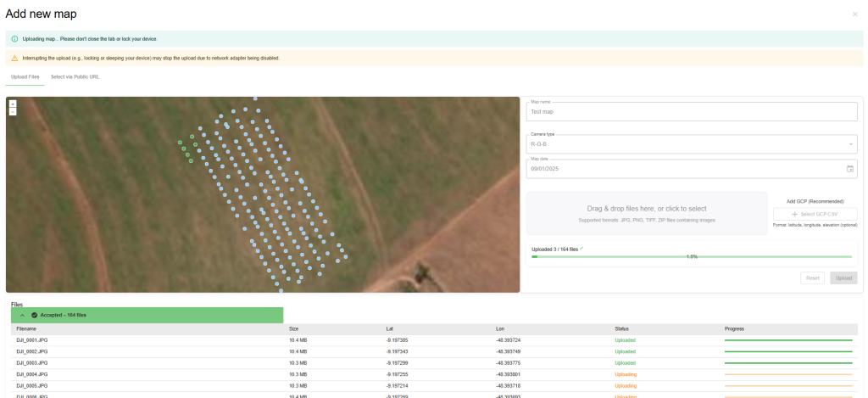Viewport: 868px width, 398px height.
Task: Open the Map date calendar picker
Action: 850,169
